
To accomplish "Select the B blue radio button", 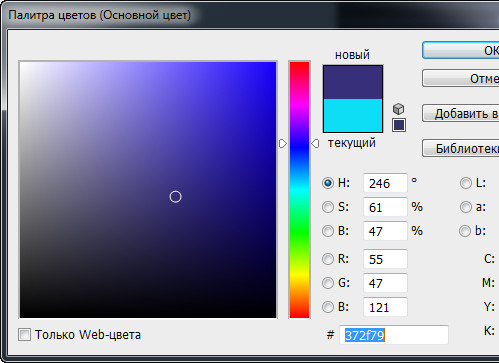I will 328,307.
